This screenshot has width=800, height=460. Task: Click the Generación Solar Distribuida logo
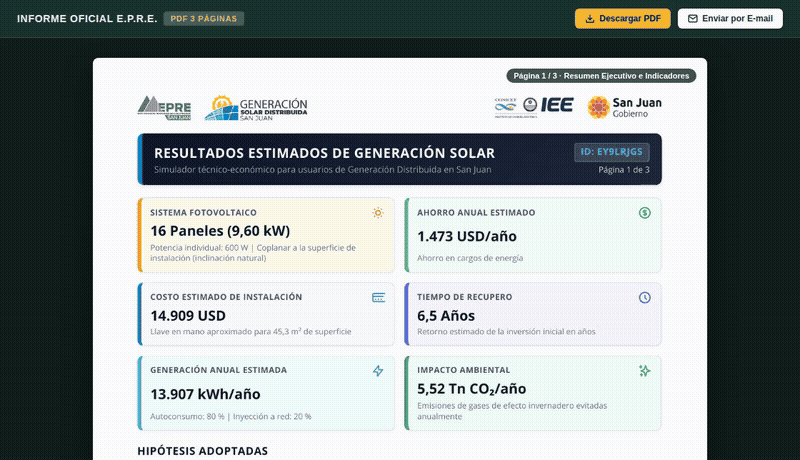coord(256,108)
